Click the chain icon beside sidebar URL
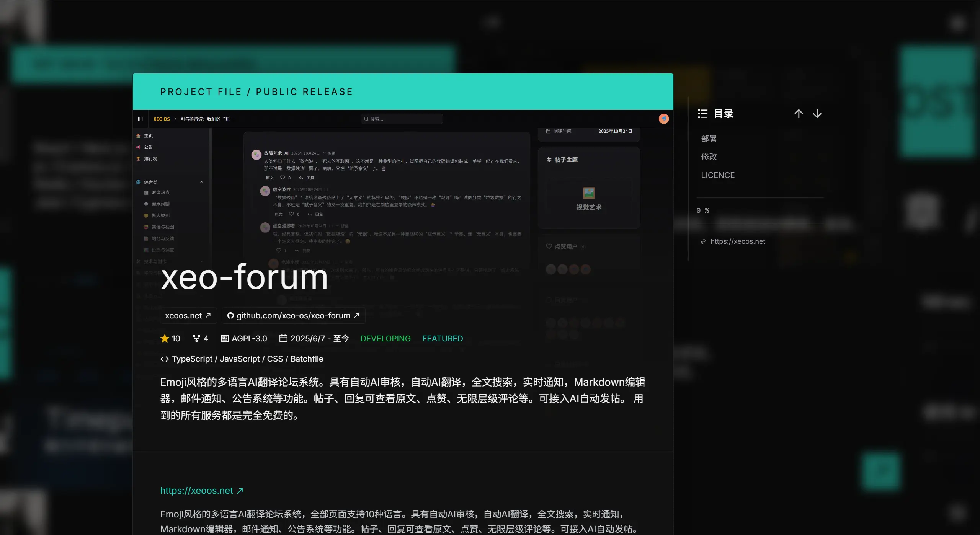The image size is (980, 535). pyautogui.click(x=703, y=241)
